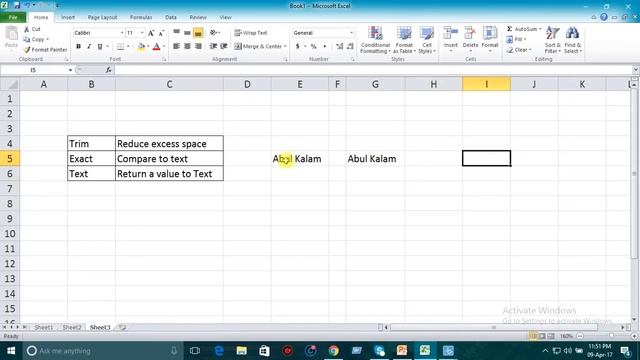Viewport: 640px width, 360px height.
Task: Increase decimal places
Action: [x=340, y=47]
